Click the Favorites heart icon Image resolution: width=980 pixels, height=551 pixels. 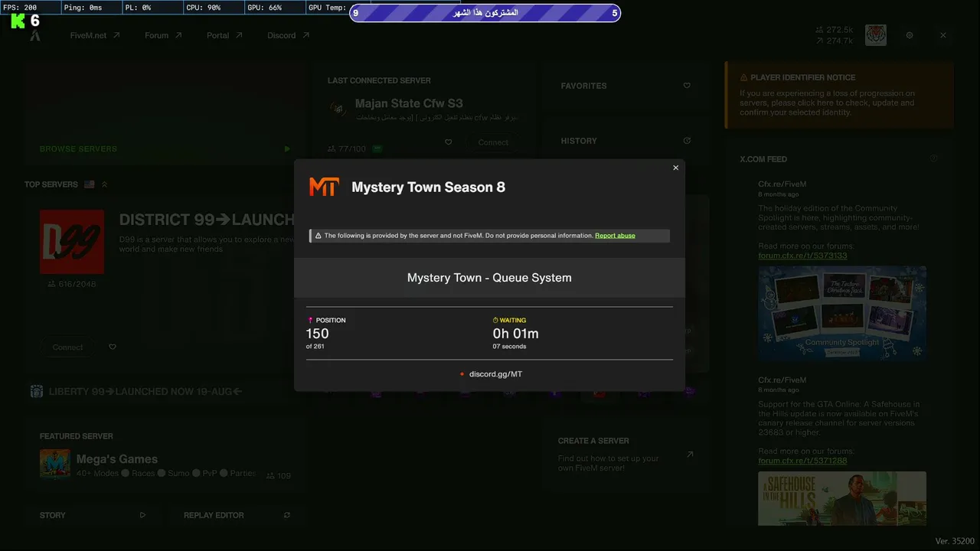click(687, 86)
